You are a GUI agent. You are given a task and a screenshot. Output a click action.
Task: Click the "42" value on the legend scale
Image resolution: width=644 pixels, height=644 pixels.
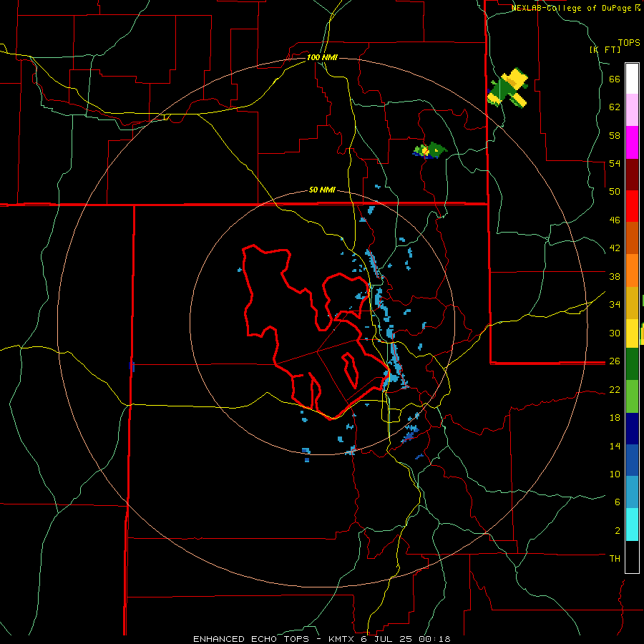point(615,248)
